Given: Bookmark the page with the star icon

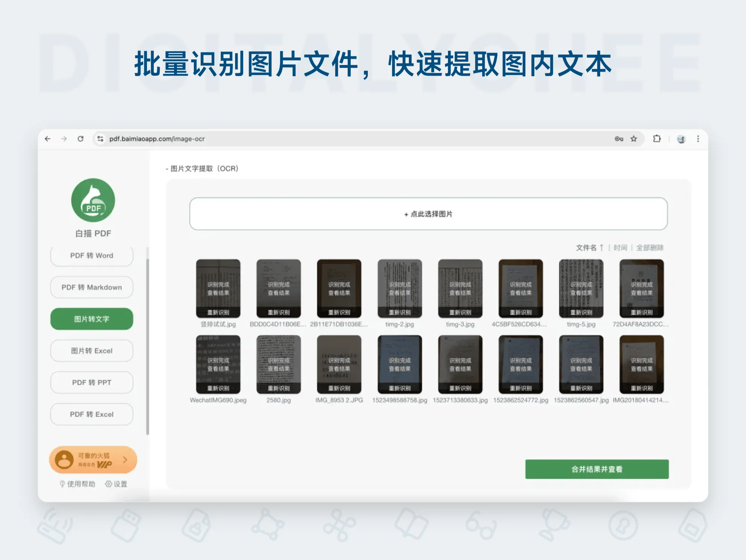Looking at the screenshot, I should click(633, 138).
